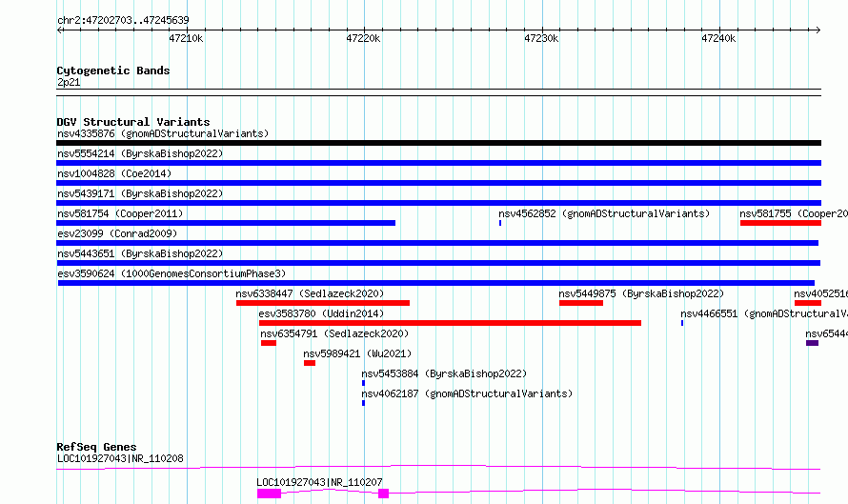Click the nsv5443651 (ByrskaBishop2022) label
The image size is (848, 504).
[x=140, y=253]
